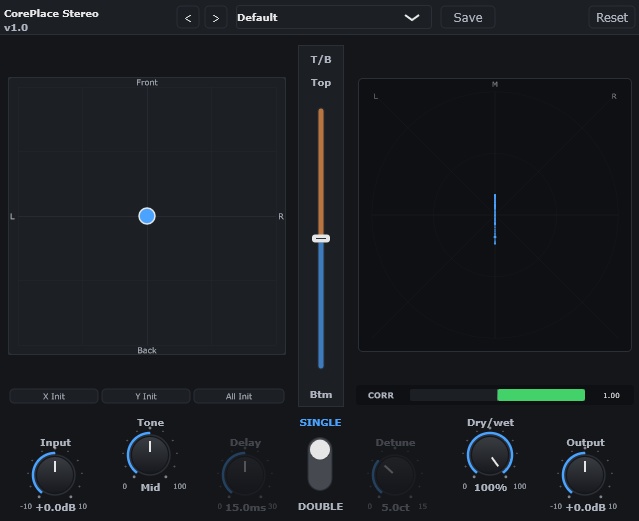Go to the previous preset with the left arrow
Screen dimensions: 639x521
click(x=188, y=18)
